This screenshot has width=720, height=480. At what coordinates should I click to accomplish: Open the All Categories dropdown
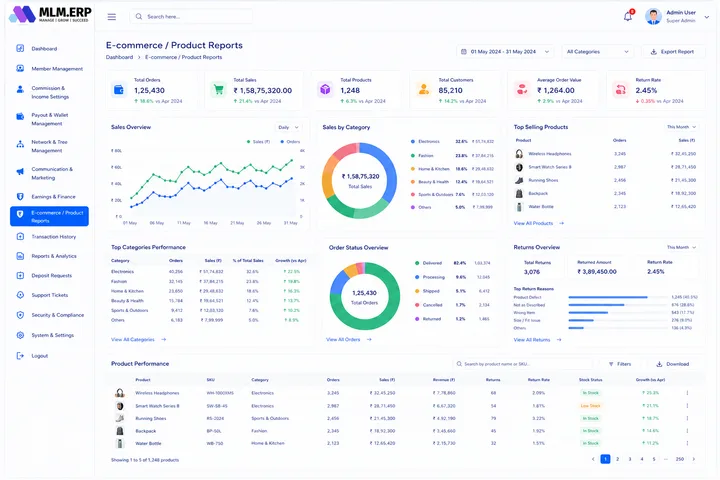click(x=597, y=51)
